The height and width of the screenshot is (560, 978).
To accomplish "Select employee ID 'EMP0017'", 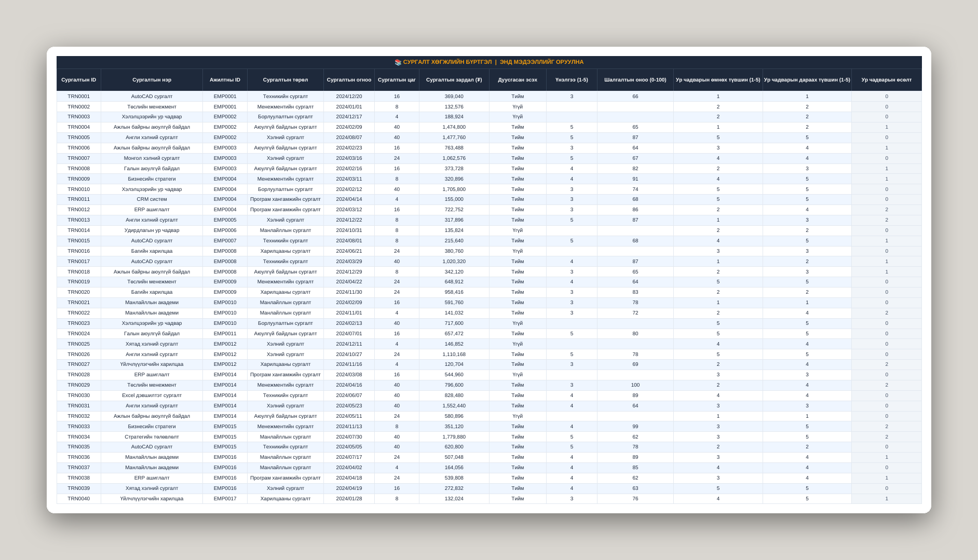I will point(225,499).
